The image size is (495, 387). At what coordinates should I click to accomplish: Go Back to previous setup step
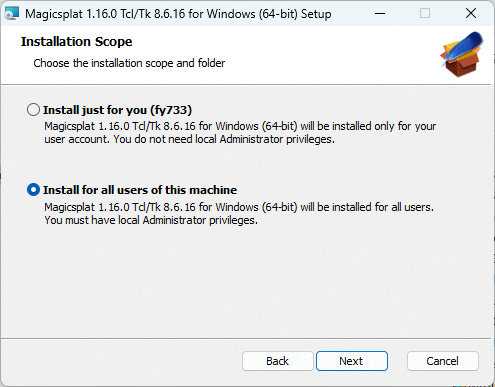tap(278, 361)
